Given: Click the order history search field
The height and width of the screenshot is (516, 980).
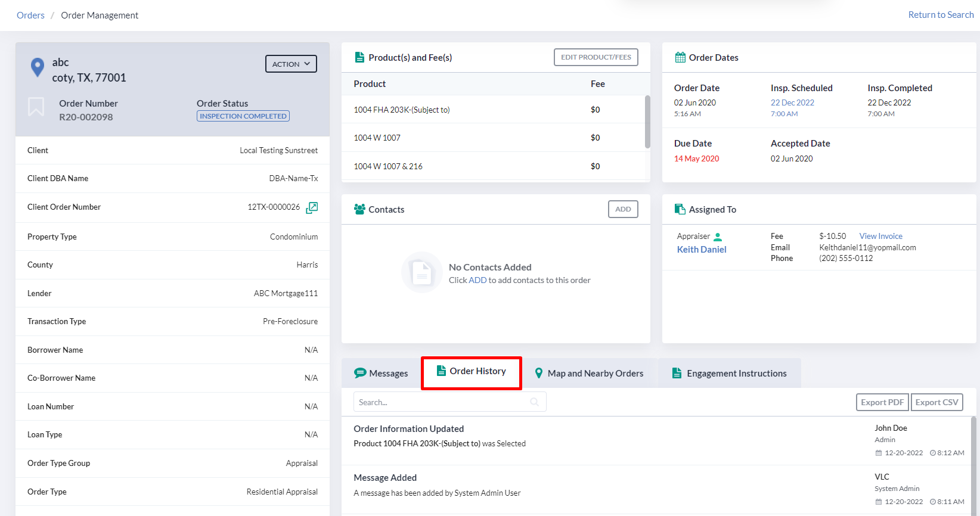Looking at the screenshot, I should click(449, 402).
